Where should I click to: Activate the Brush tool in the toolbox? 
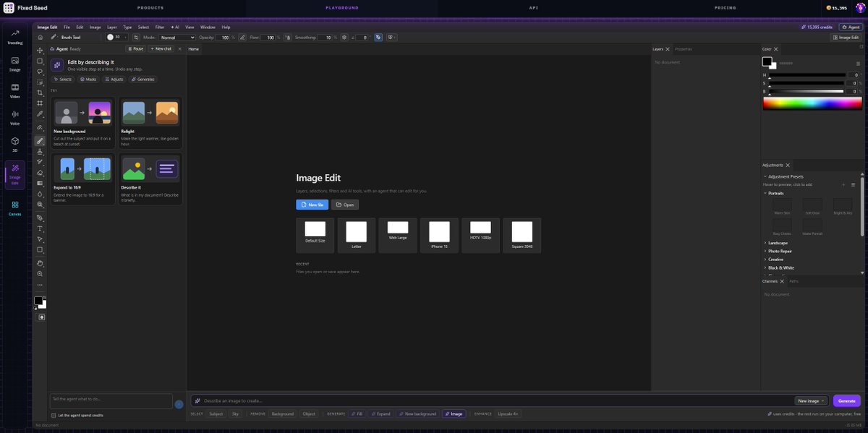click(40, 141)
